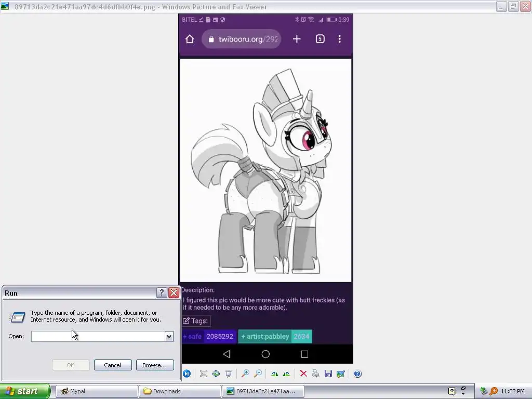Viewport: 532px width, 399px height.
Task: Tap the Android home circle icon
Action: [x=265, y=354]
